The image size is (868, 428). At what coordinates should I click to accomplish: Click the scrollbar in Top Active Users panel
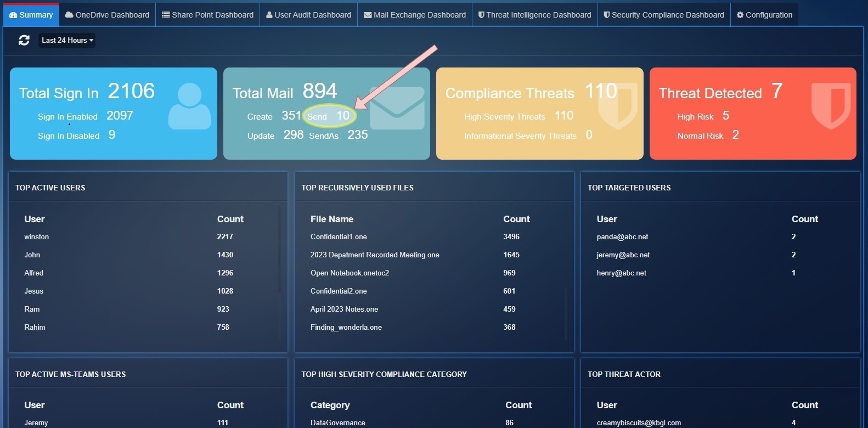tap(279, 250)
